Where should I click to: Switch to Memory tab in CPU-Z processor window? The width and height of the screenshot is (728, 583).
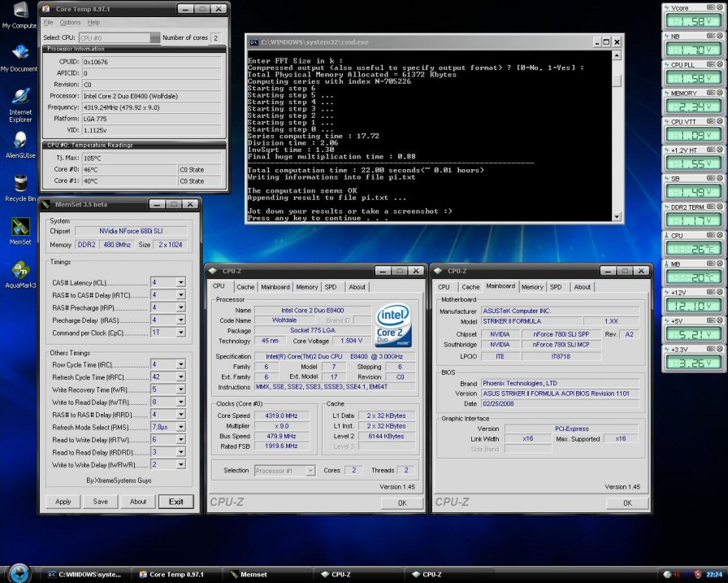[307, 287]
